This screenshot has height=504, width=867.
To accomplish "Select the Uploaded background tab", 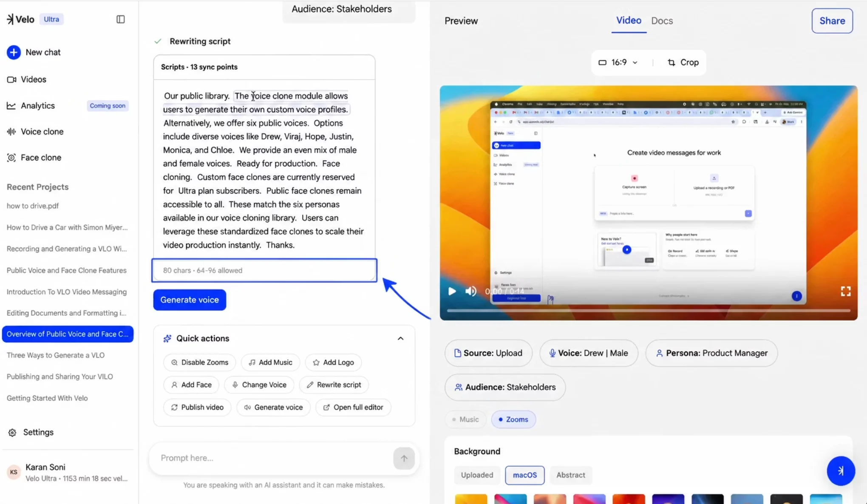I will tap(477, 475).
